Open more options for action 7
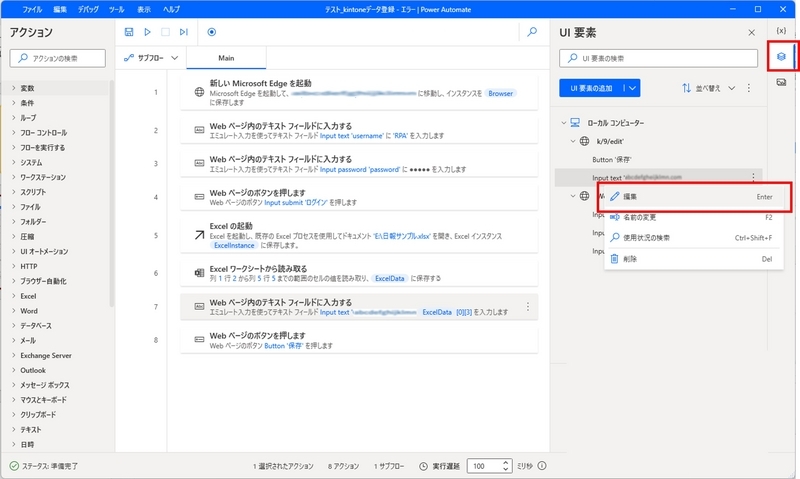The width and height of the screenshot is (800, 479). (x=528, y=307)
